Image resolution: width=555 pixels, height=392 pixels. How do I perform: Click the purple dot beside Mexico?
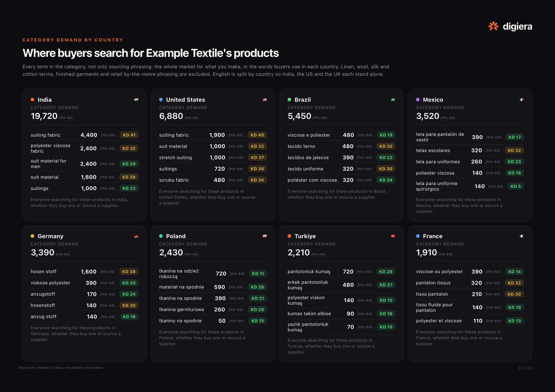coord(418,100)
